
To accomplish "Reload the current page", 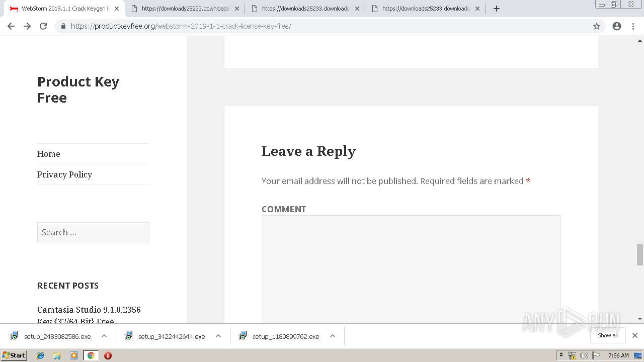I will 43,26.
